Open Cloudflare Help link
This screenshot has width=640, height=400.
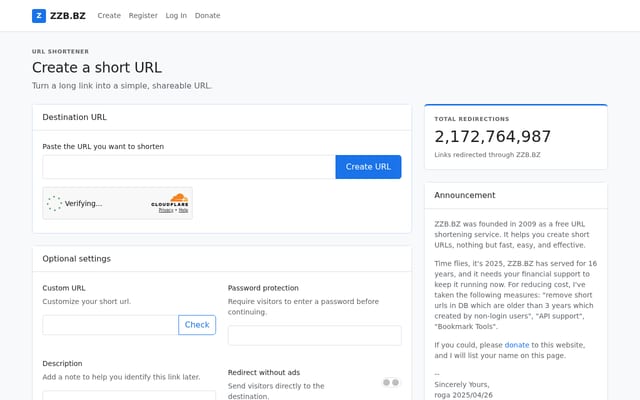[x=183, y=210]
